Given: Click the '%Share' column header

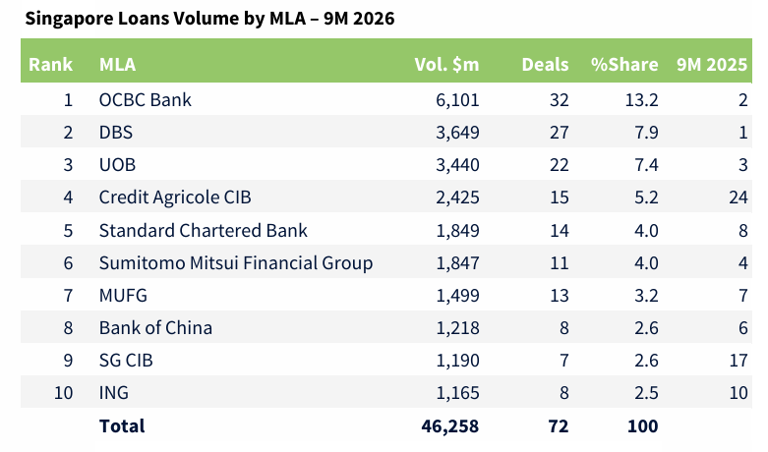Looking at the screenshot, I should 624,64.
